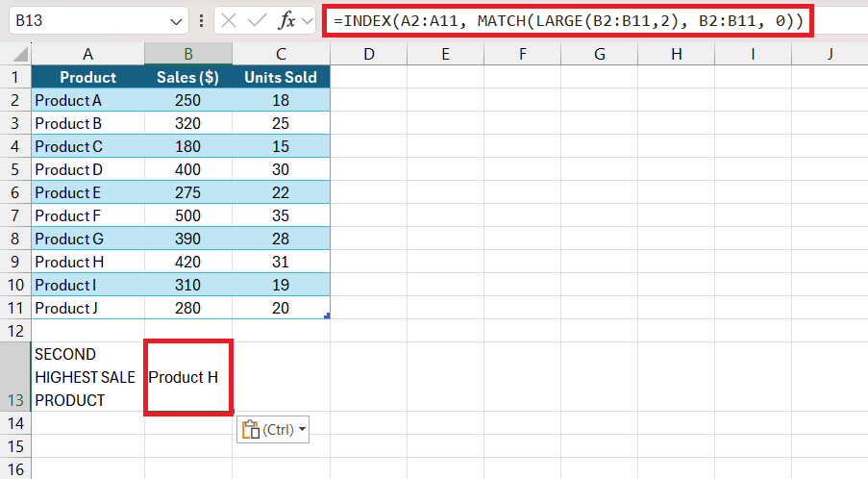868x479 pixels.
Task: Click the sales value 420
Action: point(188,262)
